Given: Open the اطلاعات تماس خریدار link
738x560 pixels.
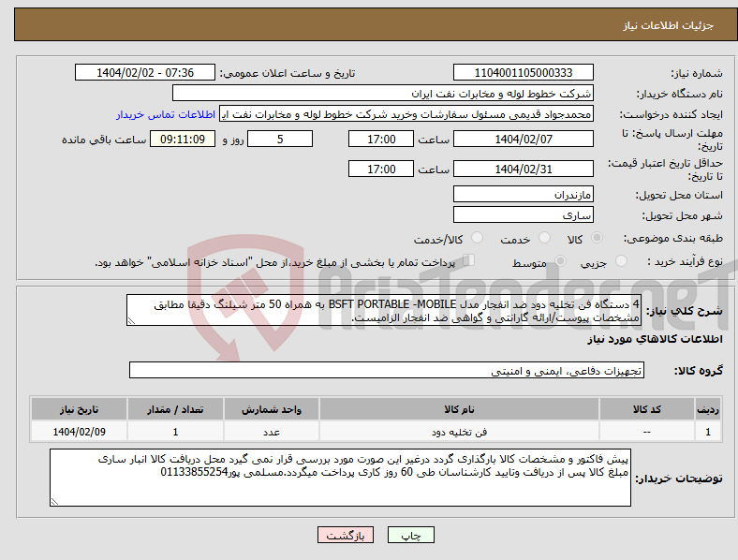Looking at the screenshot, I should tap(166, 114).
